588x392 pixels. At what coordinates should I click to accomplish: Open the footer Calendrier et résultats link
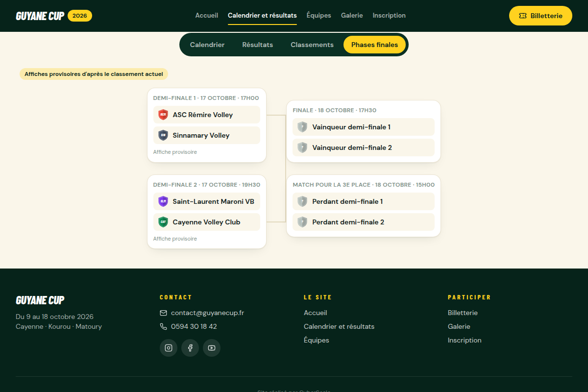(x=339, y=326)
